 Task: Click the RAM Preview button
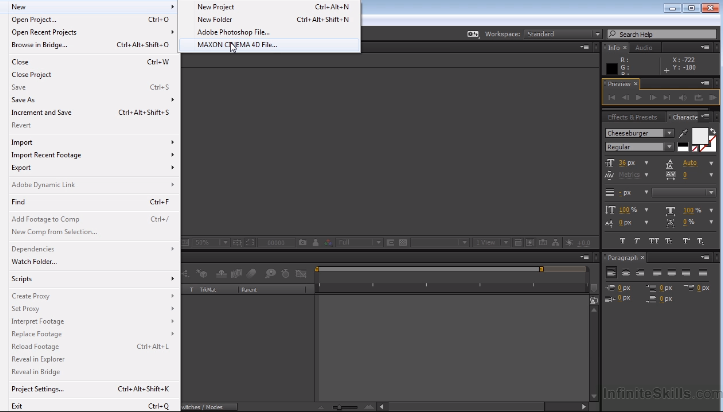712,98
